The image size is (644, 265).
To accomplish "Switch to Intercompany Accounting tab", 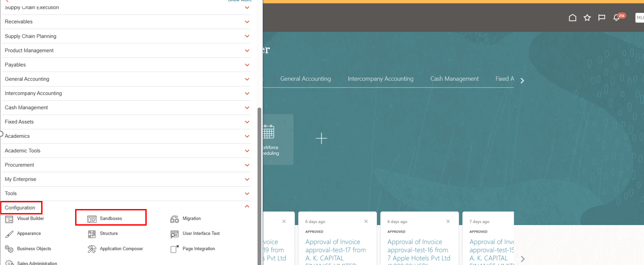I will point(381,79).
